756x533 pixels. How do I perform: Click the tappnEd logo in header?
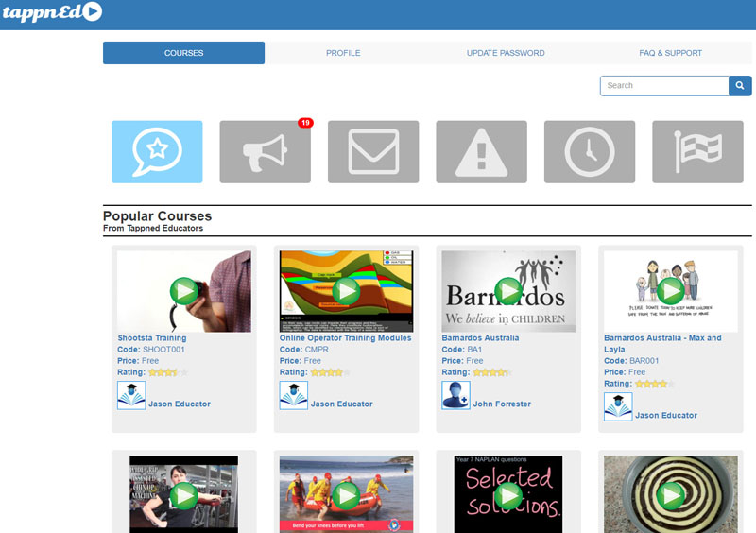click(x=51, y=12)
